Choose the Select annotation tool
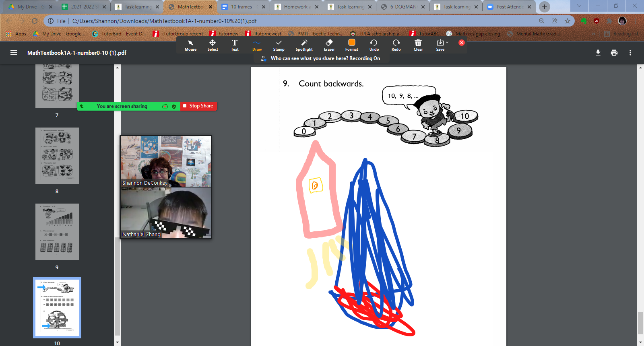This screenshot has width=644, height=346. pyautogui.click(x=213, y=45)
